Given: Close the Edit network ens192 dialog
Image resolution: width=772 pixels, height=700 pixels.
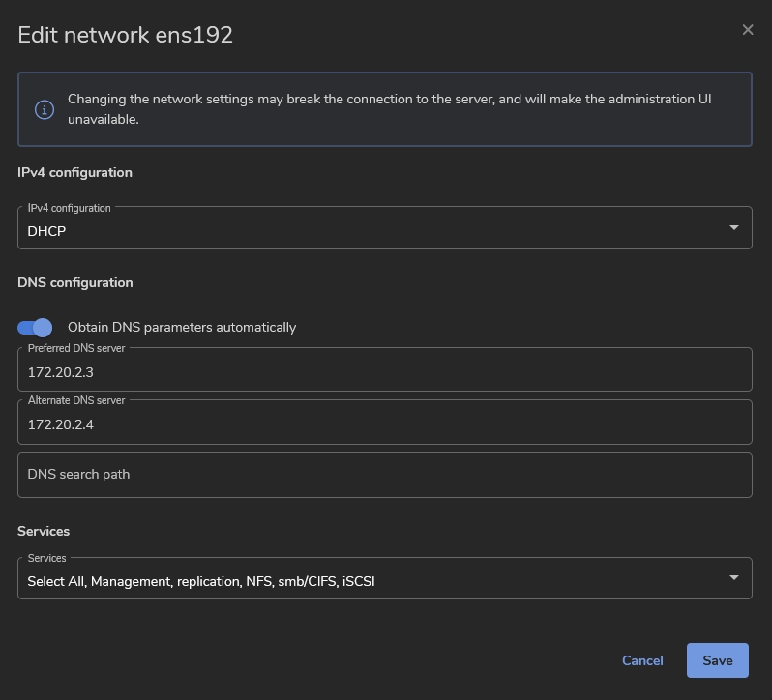Looking at the screenshot, I should (x=748, y=30).
